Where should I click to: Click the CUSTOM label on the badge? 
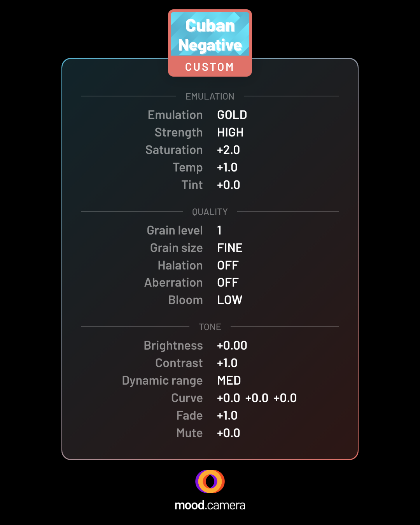coord(210,67)
